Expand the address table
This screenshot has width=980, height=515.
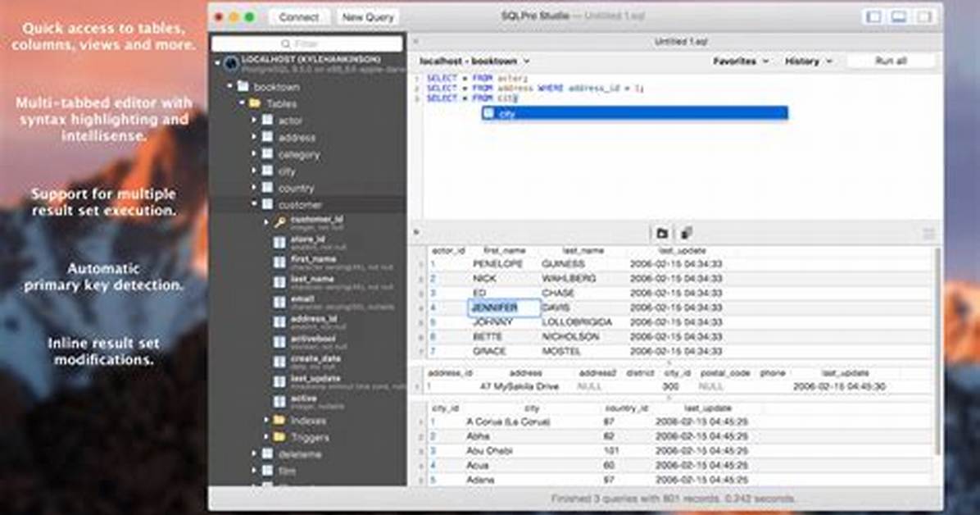coord(254,137)
